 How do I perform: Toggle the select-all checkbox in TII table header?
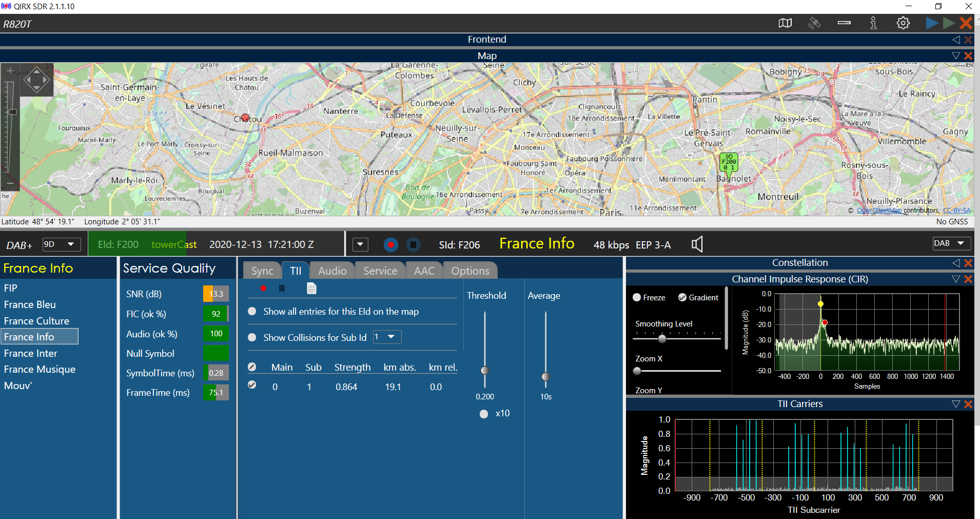coord(252,367)
